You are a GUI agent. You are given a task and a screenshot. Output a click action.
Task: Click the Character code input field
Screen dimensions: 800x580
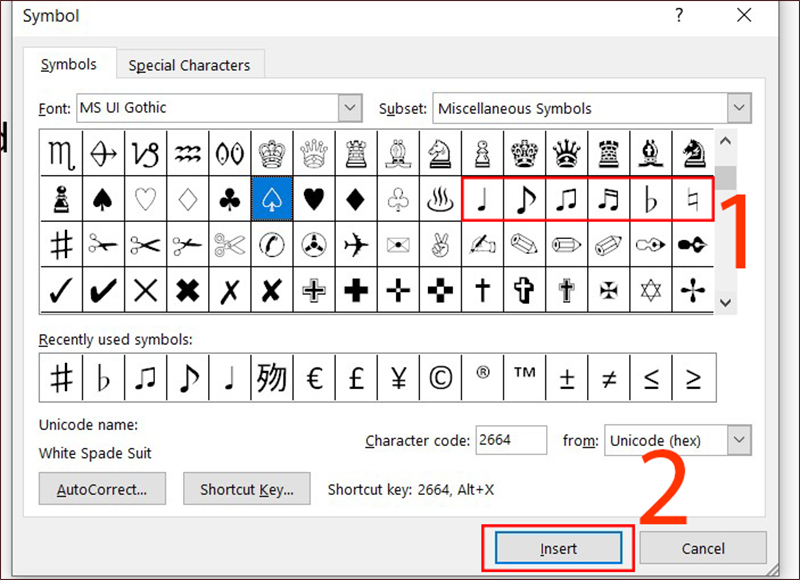click(511, 440)
